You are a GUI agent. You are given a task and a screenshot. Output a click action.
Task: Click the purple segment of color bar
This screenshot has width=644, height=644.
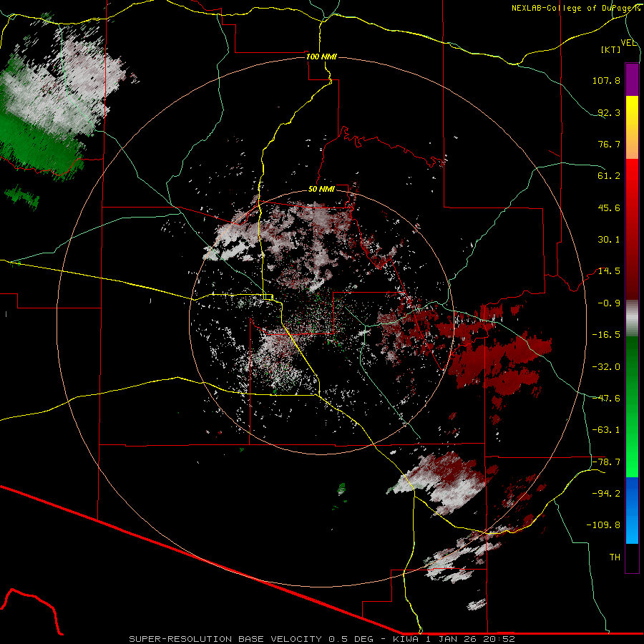click(x=632, y=79)
